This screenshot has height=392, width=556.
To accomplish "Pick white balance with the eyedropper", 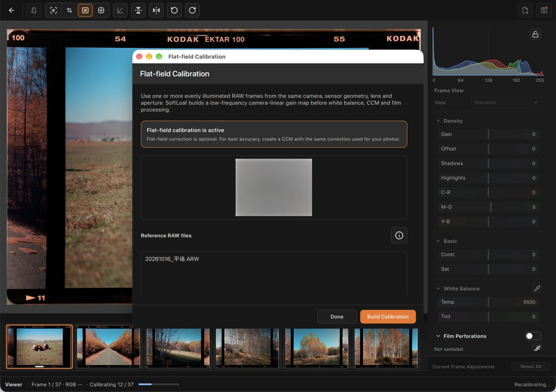I will (x=537, y=289).
